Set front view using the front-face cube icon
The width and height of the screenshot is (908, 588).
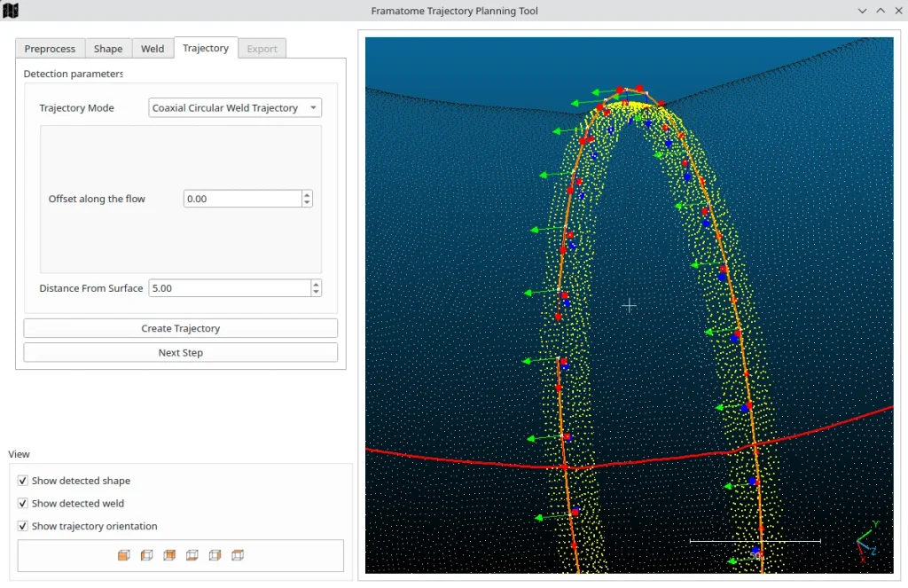pyautogui.click(x=124, y=555)
